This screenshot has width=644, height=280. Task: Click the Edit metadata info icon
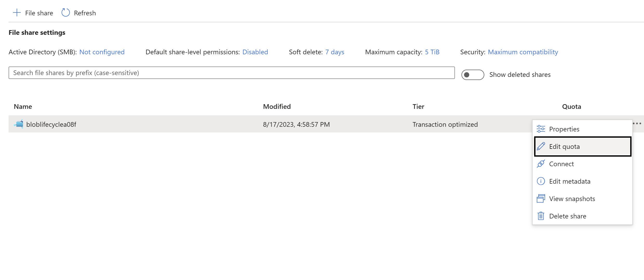(541, 181)
